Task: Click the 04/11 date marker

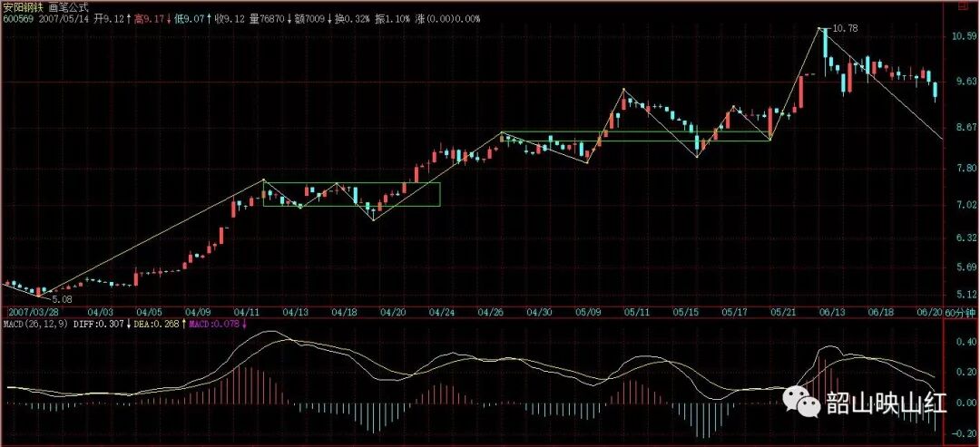Action: [x=246, y=312]
